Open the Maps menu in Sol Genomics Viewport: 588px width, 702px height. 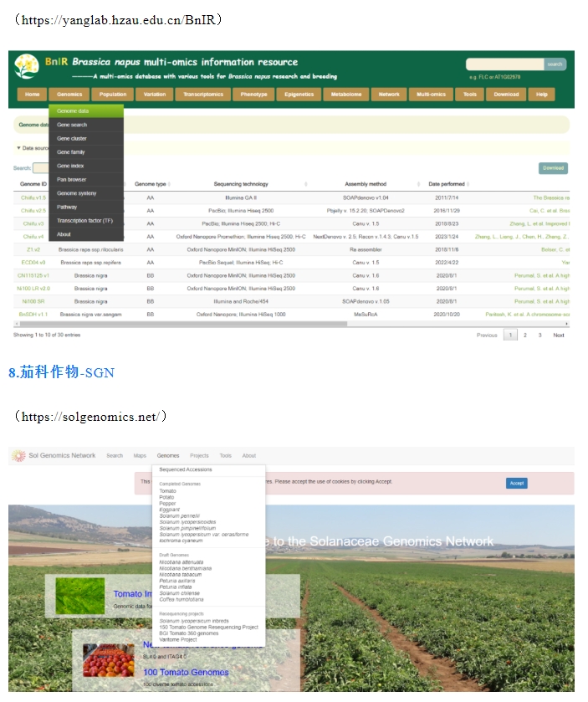point(141,457)
